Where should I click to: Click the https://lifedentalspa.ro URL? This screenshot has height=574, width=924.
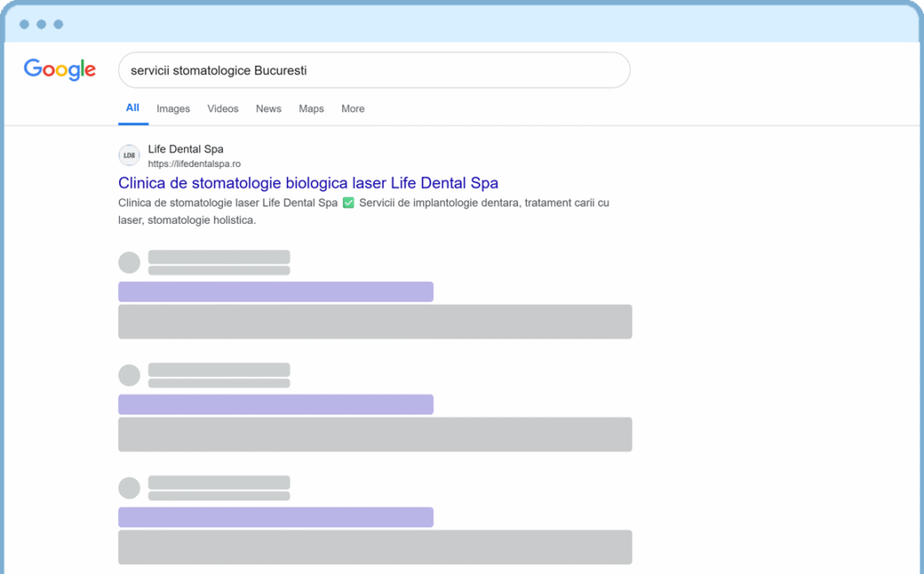click(x=194, y=164)
